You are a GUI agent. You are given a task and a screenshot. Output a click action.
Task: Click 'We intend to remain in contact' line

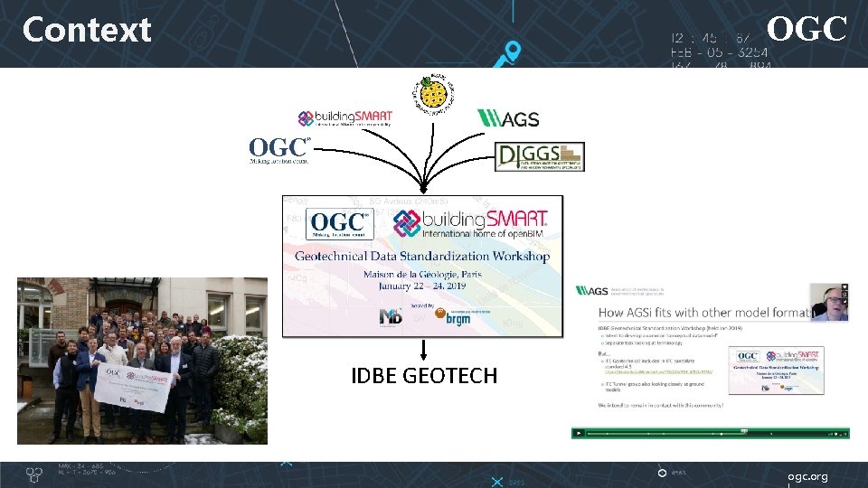[x=660, y=406]
